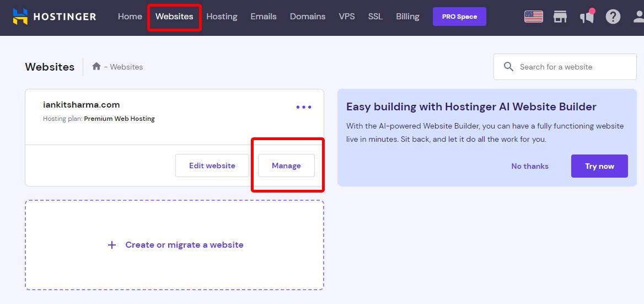Click the Hostinger logo

(54, 17)
